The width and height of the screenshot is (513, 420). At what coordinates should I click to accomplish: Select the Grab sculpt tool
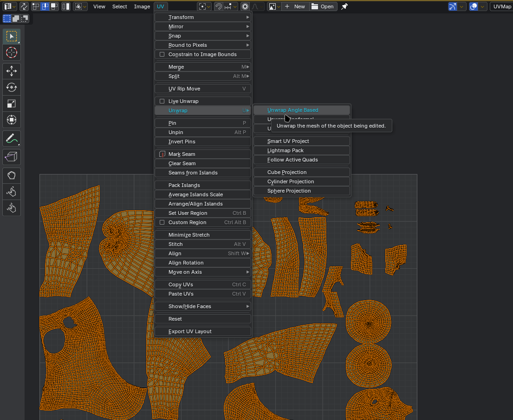pyautogui.click(x=12, y=175)
